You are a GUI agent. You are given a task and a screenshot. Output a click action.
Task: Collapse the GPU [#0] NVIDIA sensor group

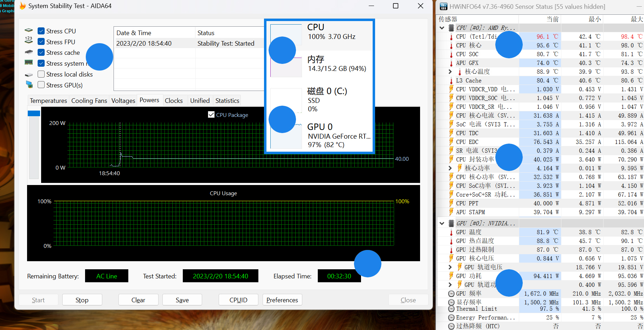[x=442, y=223]
